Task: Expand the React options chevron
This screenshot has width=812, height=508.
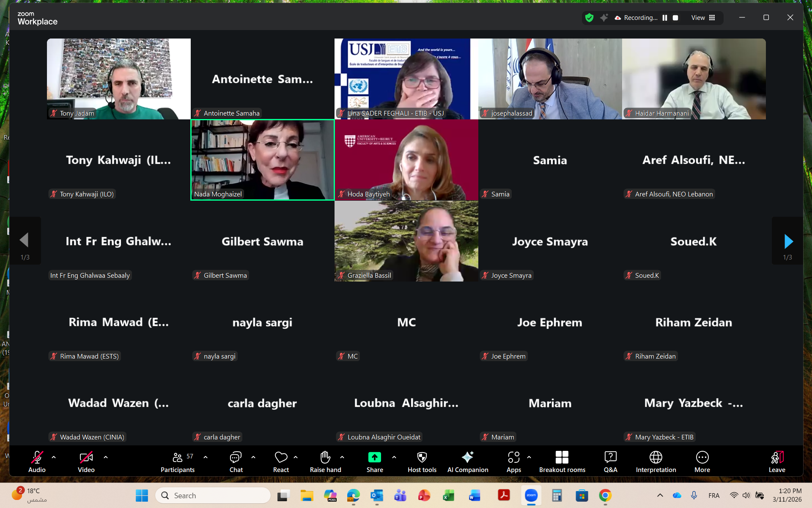Action: [x=296, y=457]
